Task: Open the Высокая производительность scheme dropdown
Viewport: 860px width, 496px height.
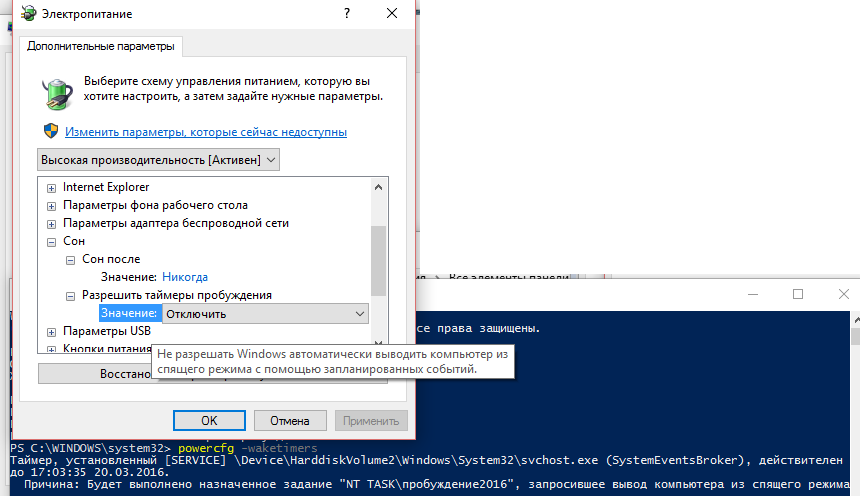Action: pyautogui.click(x=159, y=160)
